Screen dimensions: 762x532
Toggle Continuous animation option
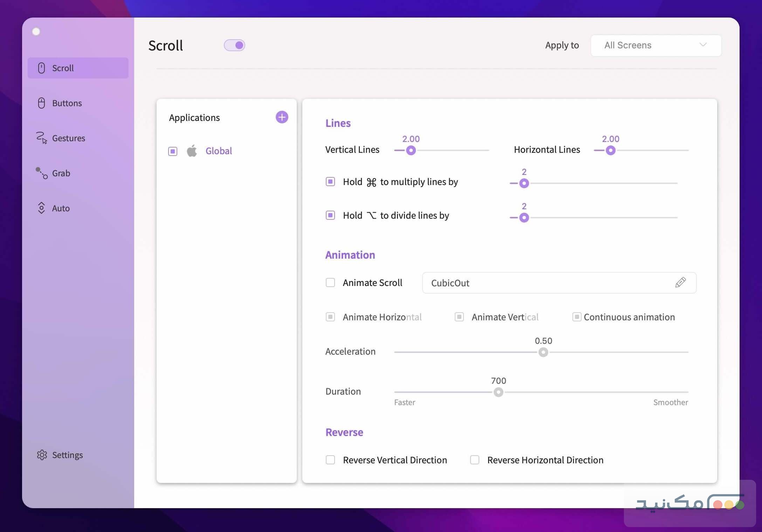click(x=577, y=317)
